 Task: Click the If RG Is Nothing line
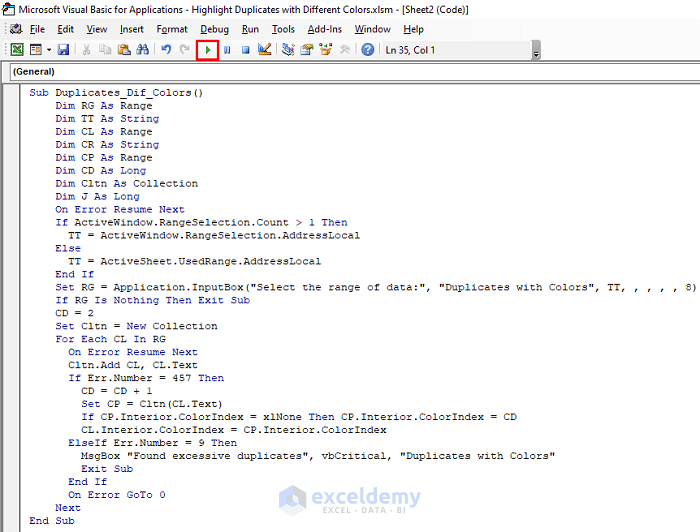tap(152, 300)
